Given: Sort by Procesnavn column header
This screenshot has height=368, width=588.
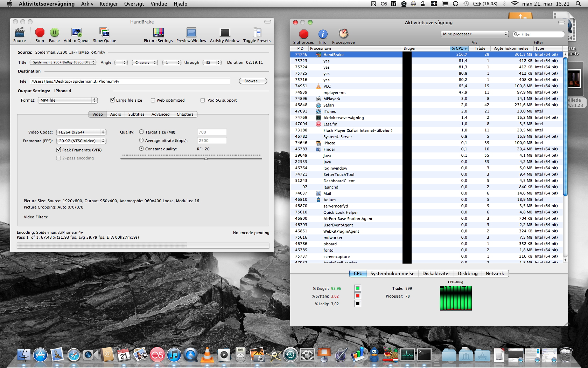Looking at the screenshot, I should pos(355,48).
